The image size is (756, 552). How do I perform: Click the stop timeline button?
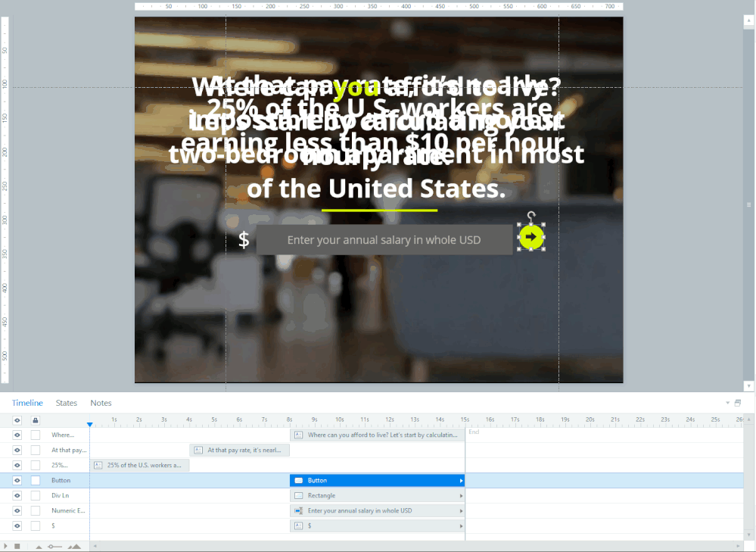coord(17,546)
